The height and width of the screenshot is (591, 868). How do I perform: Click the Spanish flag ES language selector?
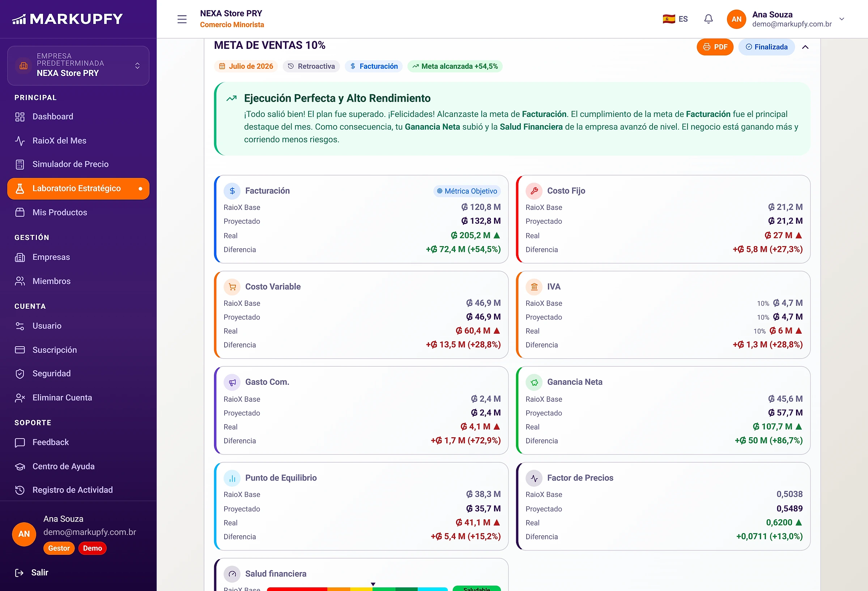[x=675, y=19]
